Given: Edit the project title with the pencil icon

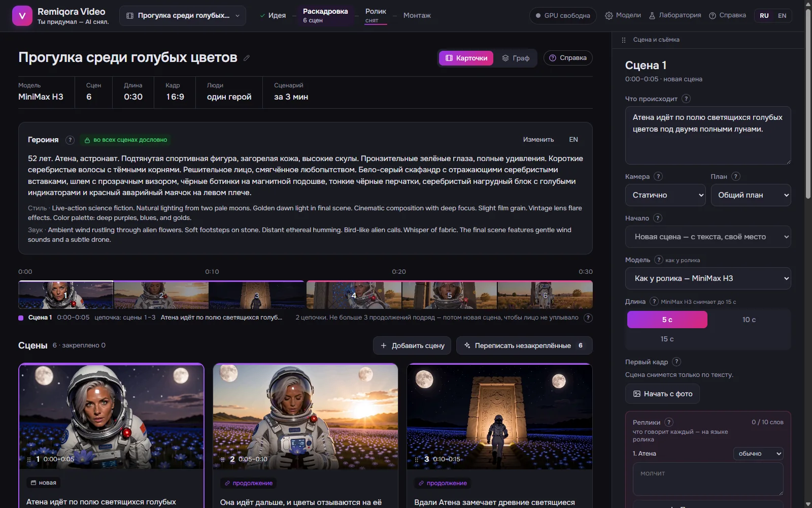Looking at the screenshot, I should tap(247, 58).
